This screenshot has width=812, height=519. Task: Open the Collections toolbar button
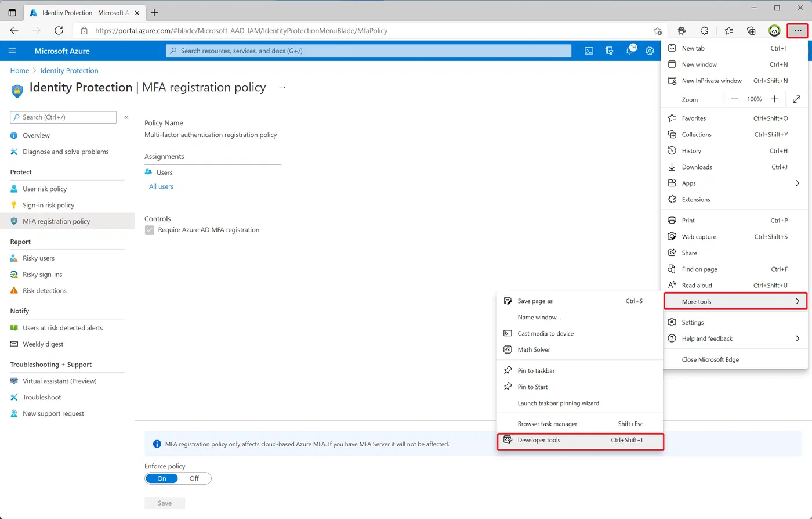[751, 31]
